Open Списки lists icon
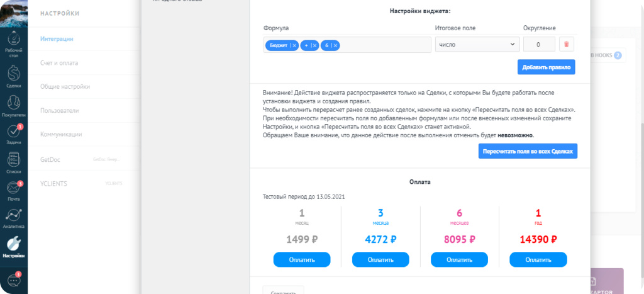Image resolution: width=644 pixels, height=294 pixels. 13,162
